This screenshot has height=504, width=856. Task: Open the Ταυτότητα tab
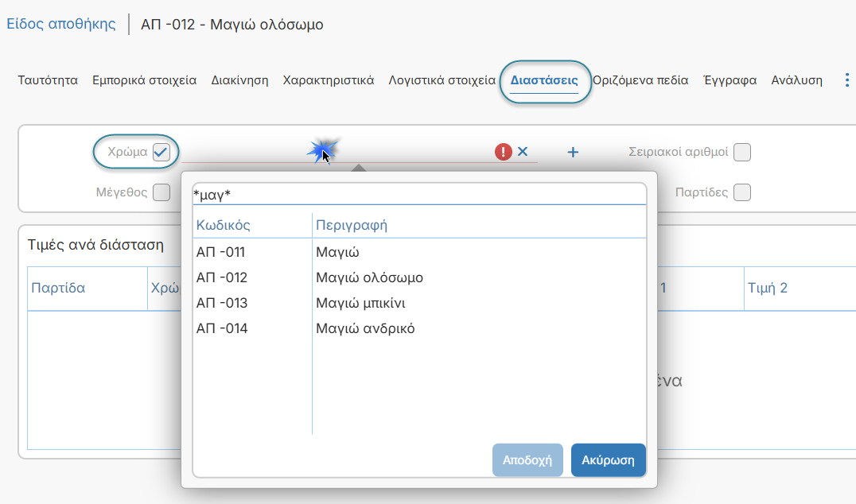point(48,80)
